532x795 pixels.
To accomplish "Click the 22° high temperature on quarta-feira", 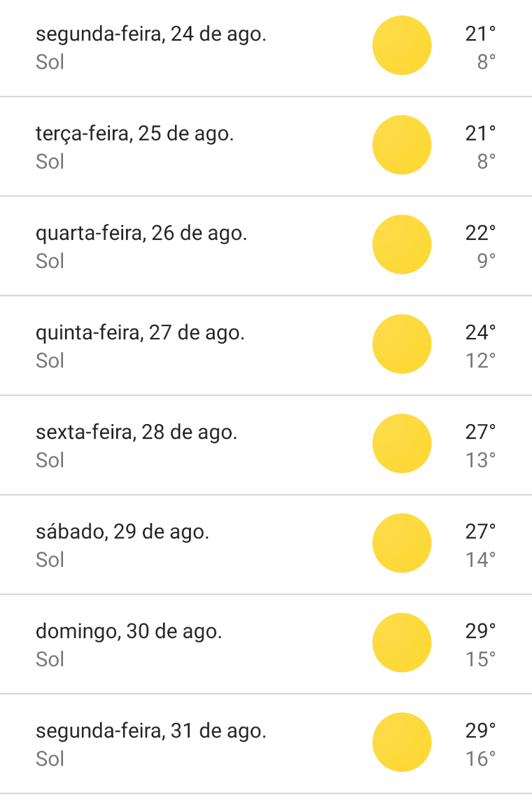I will pos(480,232).
